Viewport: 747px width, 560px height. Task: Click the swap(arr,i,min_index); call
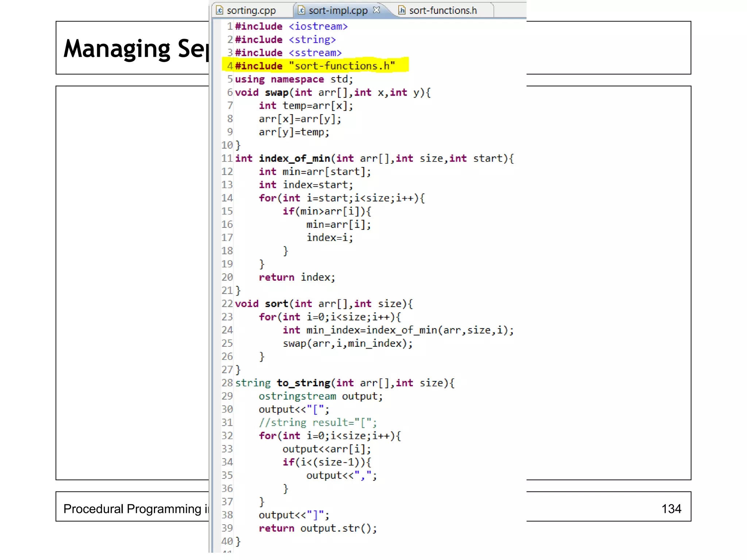point(348,343)
